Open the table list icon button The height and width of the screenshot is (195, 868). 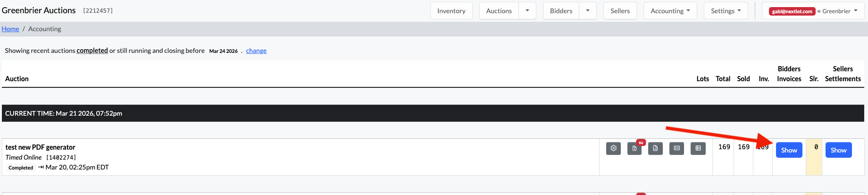coord(698,148)
